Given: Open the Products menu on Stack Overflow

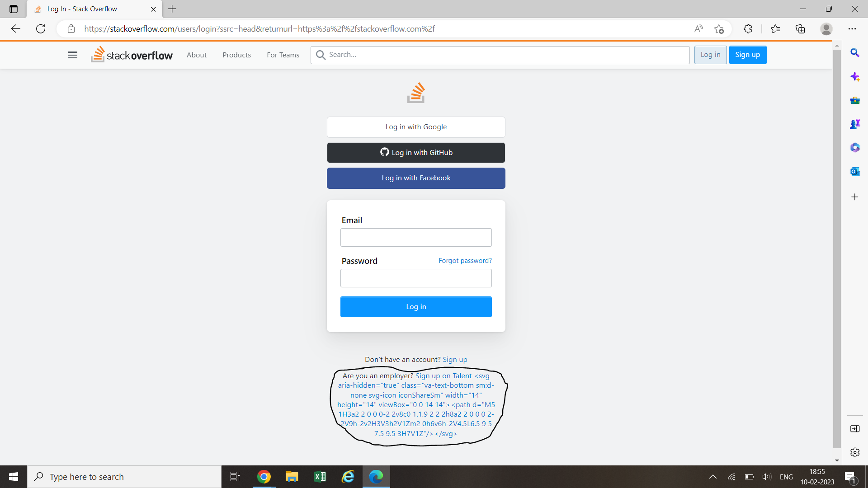Looking at the screenshot, I should 237,55.
